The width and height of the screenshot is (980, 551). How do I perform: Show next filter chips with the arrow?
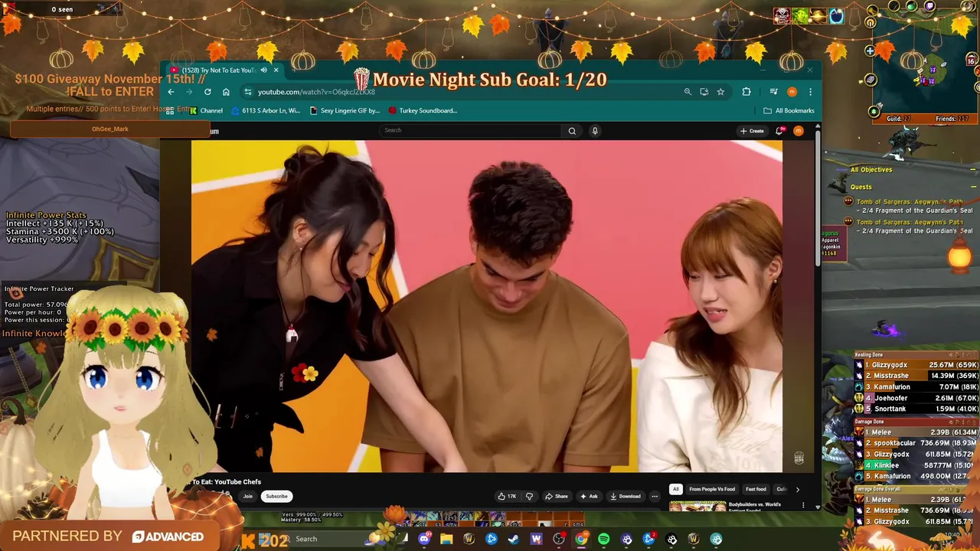pyautogui.click(x=797, y=489)
